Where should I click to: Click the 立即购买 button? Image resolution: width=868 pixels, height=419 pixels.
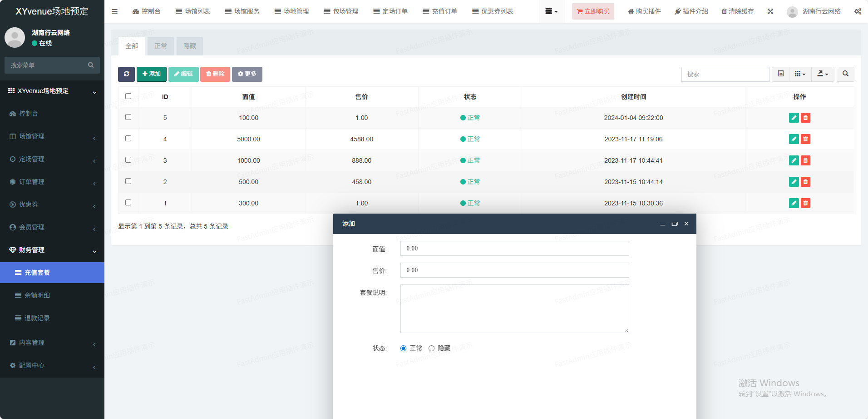click(592, 11)
